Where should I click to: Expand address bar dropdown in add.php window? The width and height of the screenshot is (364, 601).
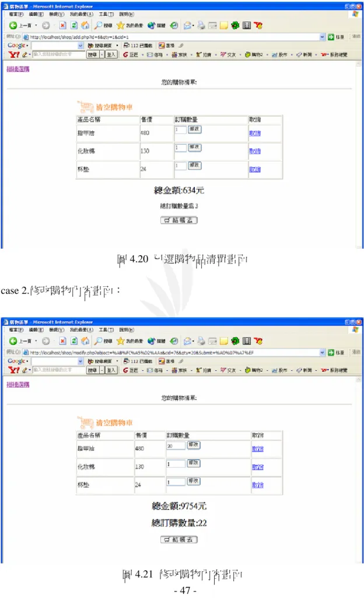coord(322,37)
